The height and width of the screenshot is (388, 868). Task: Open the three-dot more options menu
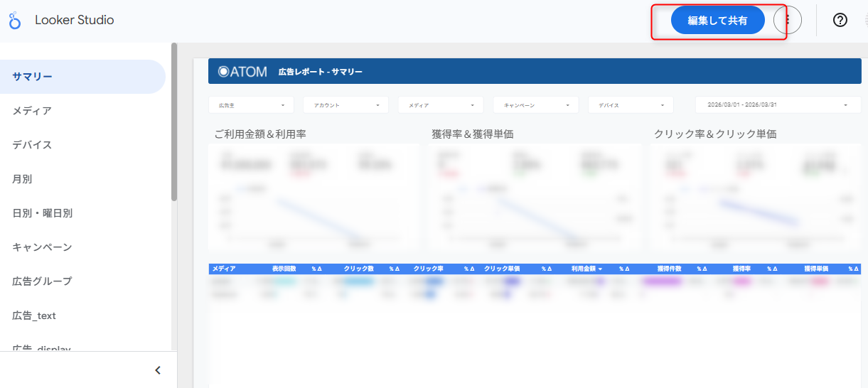(x=788, y=21)
